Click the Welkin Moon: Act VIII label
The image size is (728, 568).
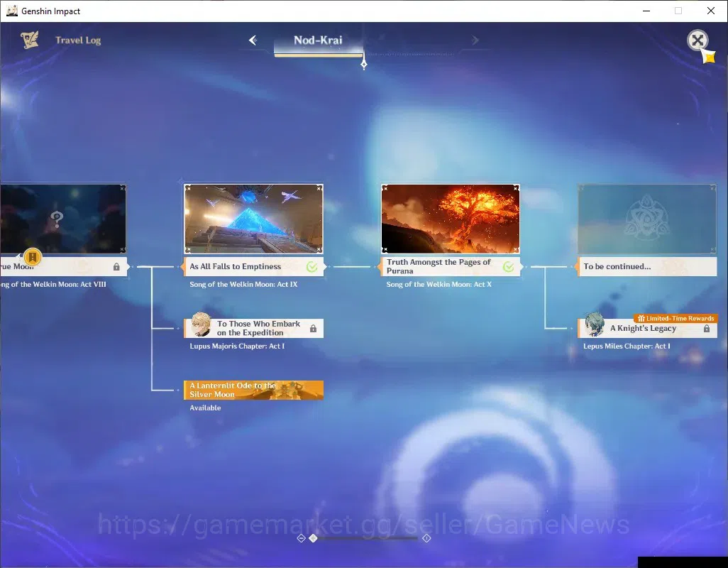[53, 284]
